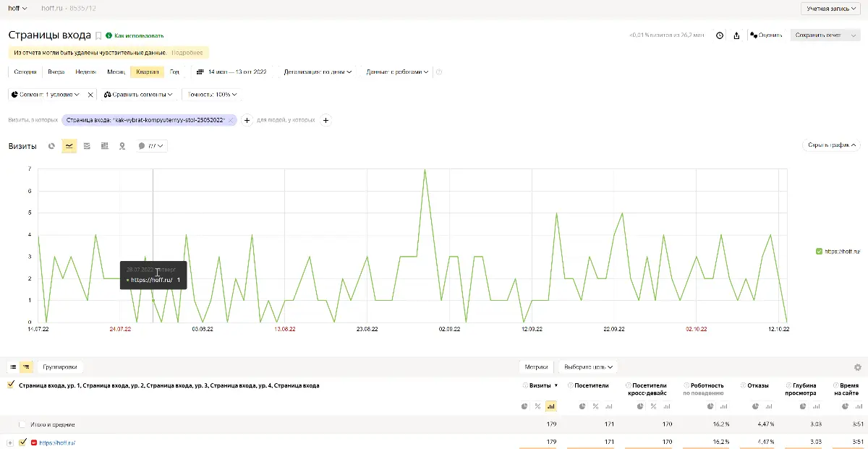868x449 pixels.
Task: Select the Неделя period tab
Action: (85, 72)
